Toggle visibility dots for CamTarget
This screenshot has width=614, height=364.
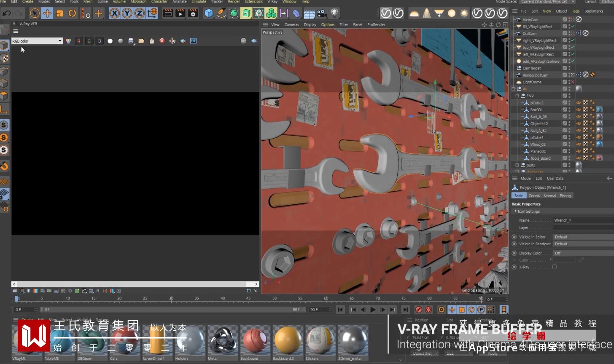570,68
